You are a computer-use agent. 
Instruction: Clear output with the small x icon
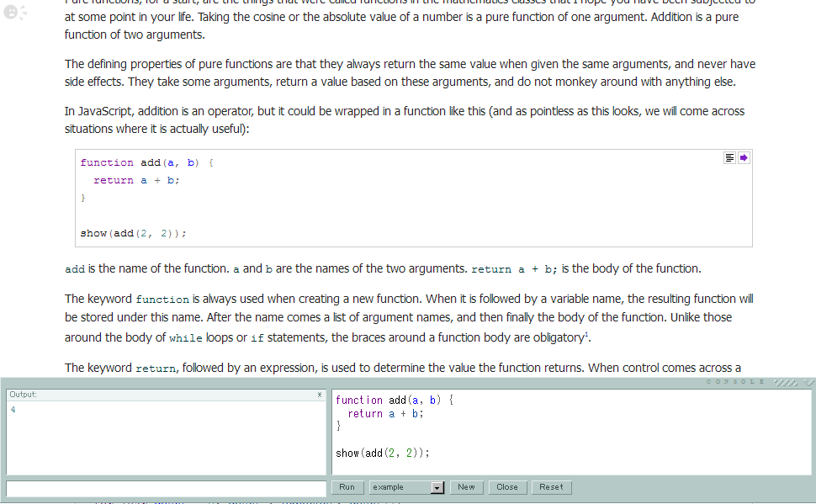click(320, 395)
